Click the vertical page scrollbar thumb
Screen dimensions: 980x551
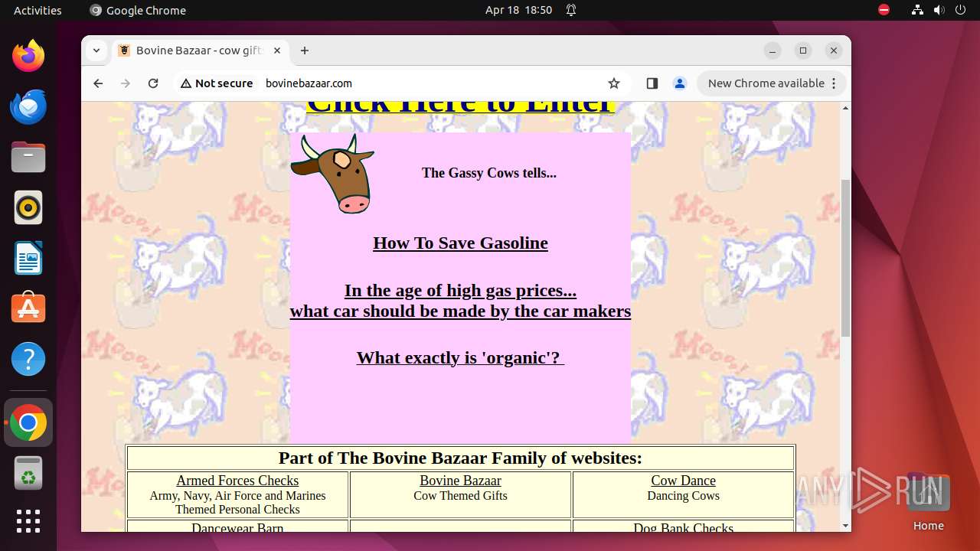845,258
